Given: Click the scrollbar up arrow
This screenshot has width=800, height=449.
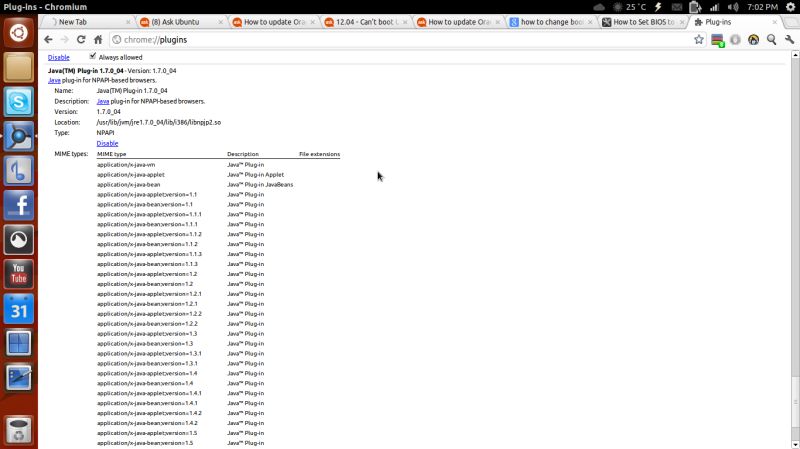Looking at the screenshot, I should tap(795, 54).
